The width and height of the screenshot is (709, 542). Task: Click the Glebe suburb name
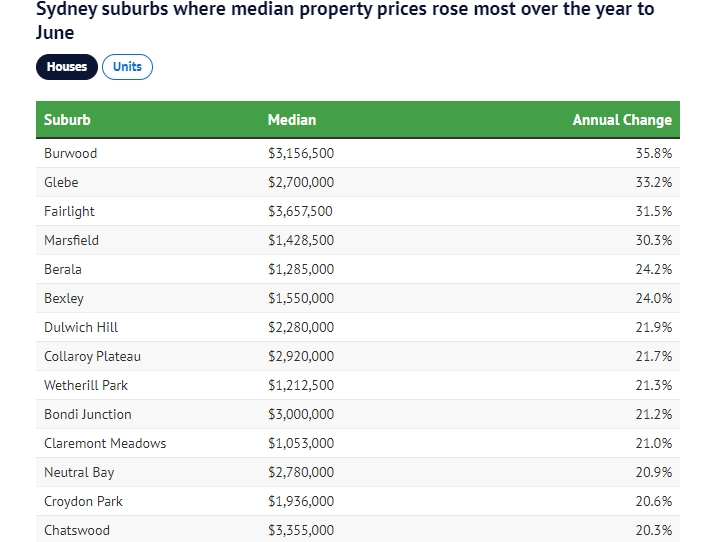(x=61, y=182)
